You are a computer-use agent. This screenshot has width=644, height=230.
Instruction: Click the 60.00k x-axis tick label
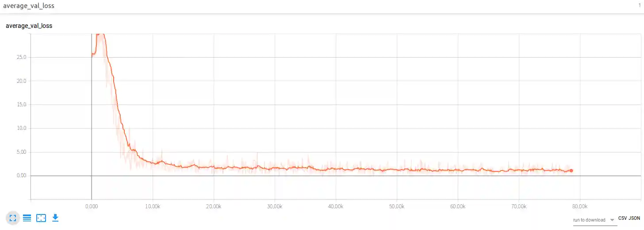458,207
